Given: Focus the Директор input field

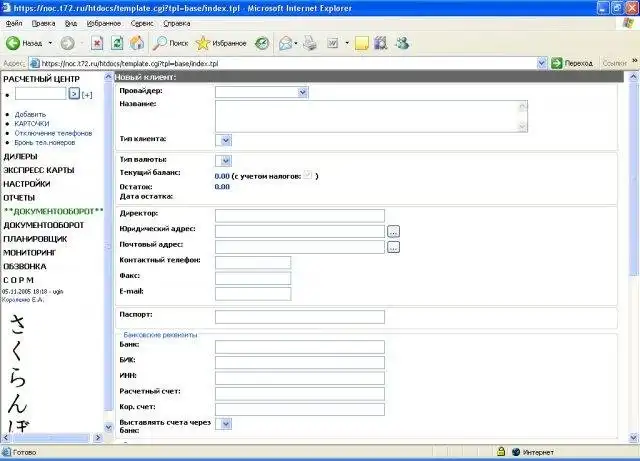Looking at the screenshot, I should [x=300, y=216].
